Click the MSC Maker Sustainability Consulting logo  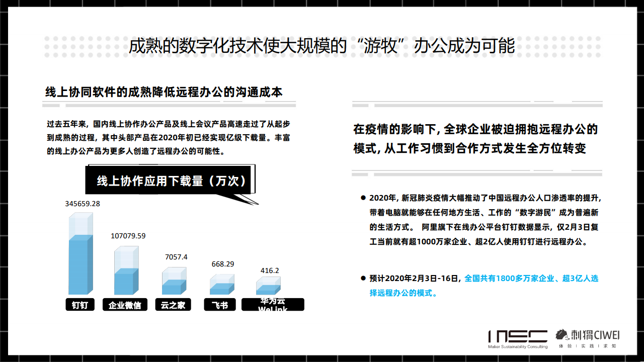(x=517, y=339)
